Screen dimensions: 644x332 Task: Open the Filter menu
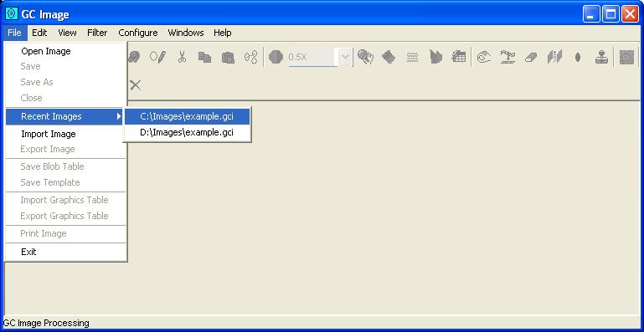click(x=97, y=33)
